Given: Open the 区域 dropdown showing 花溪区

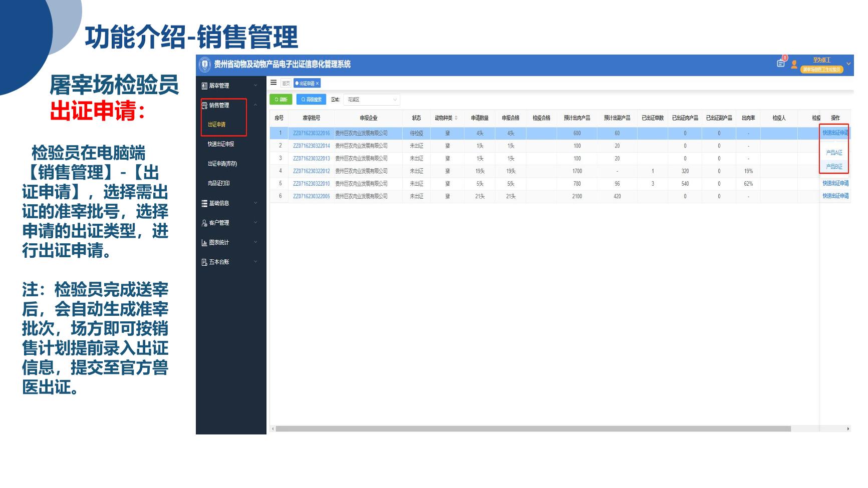Looking at the screenshot, I should point(371,100).
